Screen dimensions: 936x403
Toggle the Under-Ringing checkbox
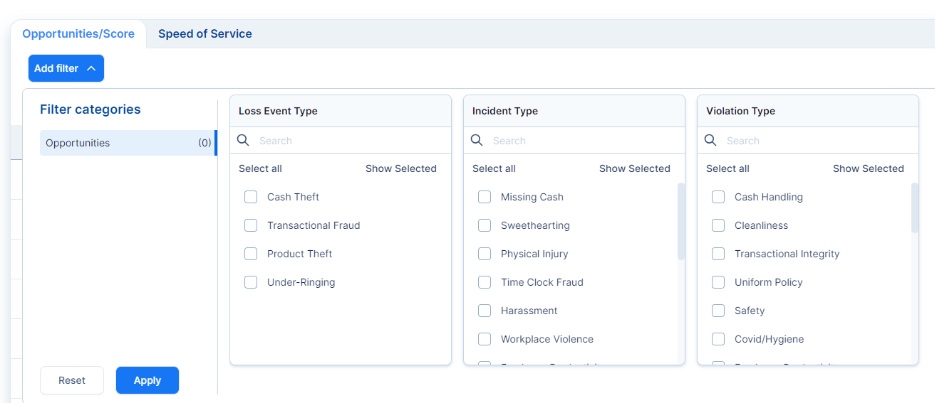pos(251,283)
